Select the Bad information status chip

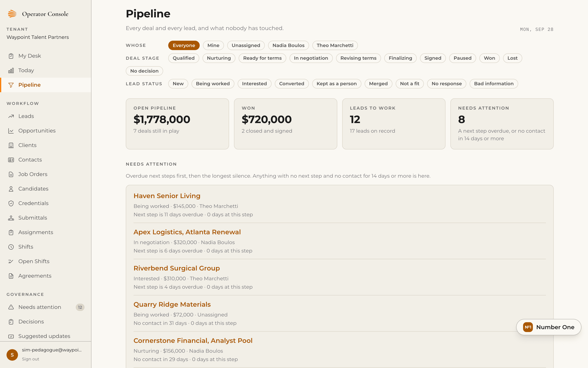click(493, 84)
